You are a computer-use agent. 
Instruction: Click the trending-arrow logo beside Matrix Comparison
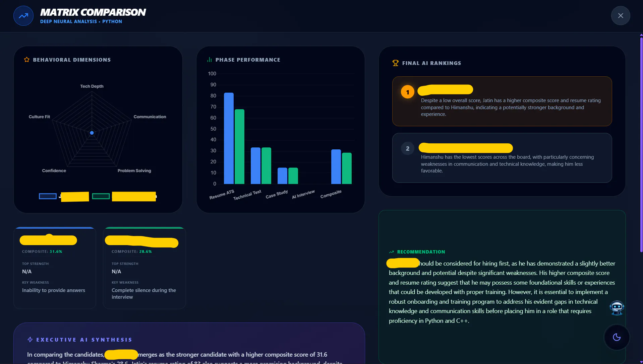[23, 16]
